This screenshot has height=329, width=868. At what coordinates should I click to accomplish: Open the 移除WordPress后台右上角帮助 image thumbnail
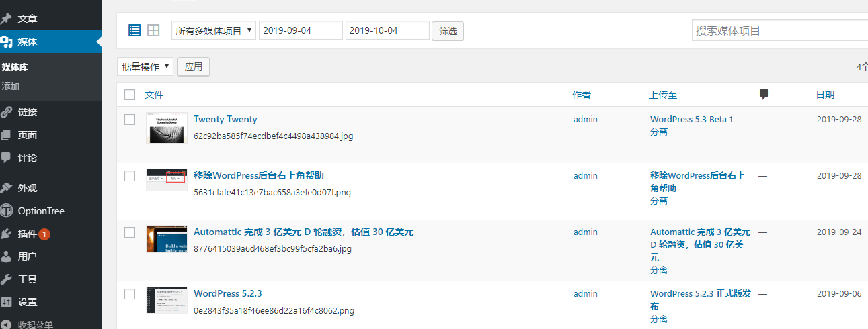[166, 180]
